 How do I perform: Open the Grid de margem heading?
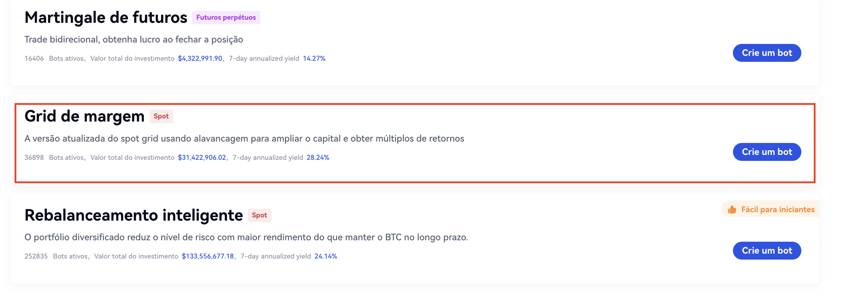click(84, 116)
